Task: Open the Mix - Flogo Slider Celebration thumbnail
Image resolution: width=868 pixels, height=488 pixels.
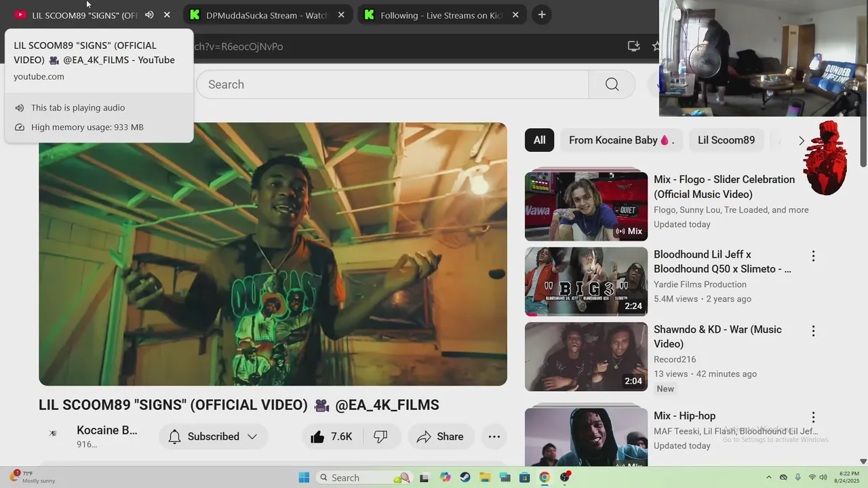Action: coord(586,206)
